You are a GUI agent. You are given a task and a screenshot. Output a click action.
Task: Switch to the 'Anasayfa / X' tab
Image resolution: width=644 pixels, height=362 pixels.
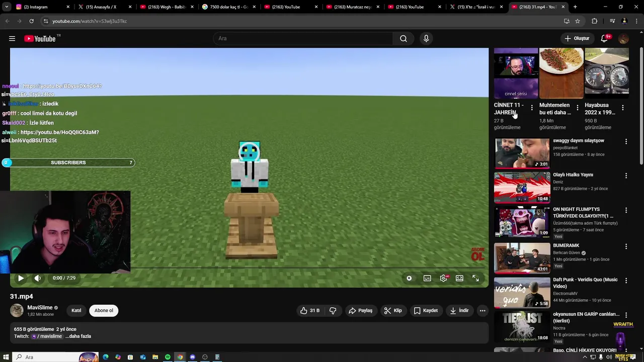click(105, 7)
